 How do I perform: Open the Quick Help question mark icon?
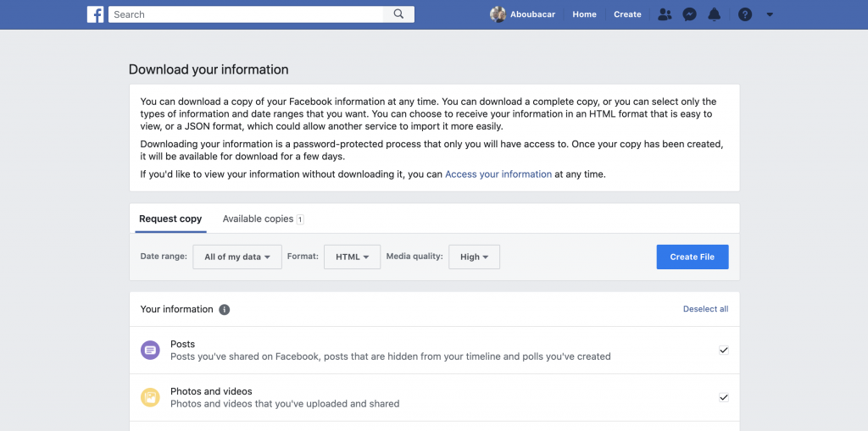coord(745,14)
